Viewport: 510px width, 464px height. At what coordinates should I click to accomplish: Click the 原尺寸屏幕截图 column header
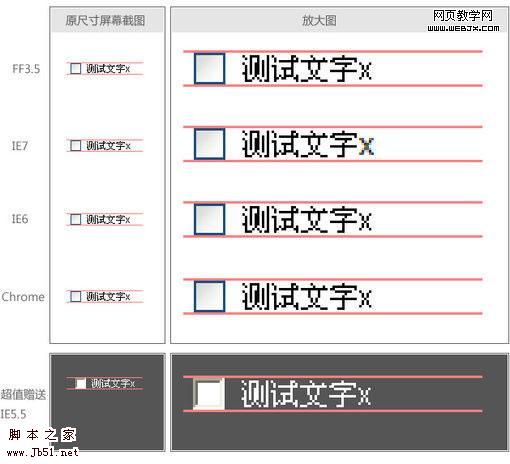tap(105, 21)
